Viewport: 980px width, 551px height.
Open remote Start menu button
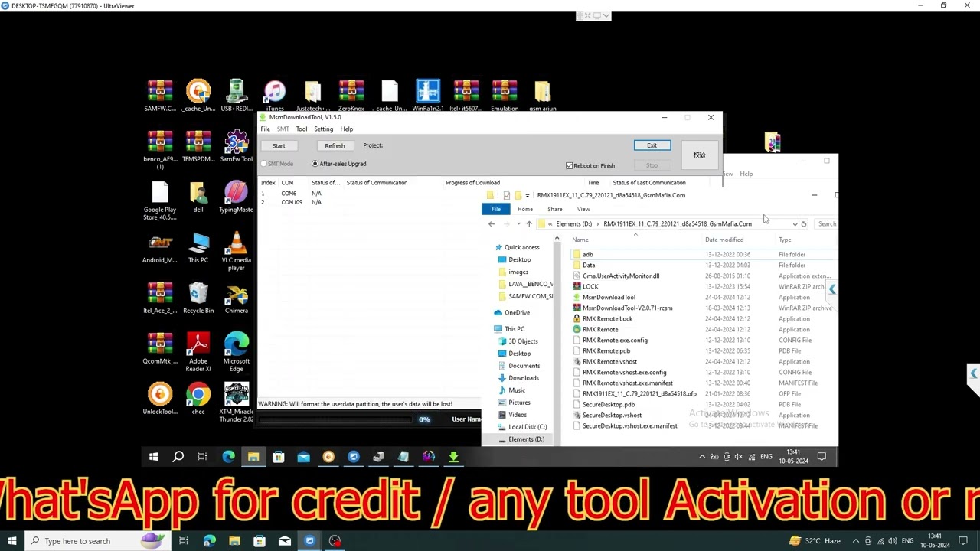click(153, 457)
